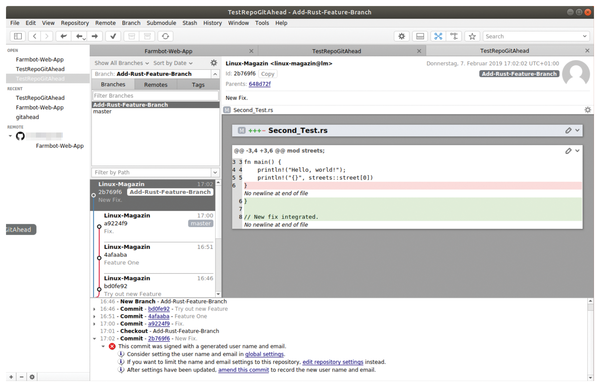This screenshot has height=387, width=600.
Task: Click the Push toolbar icon
Action: point(95,36)
